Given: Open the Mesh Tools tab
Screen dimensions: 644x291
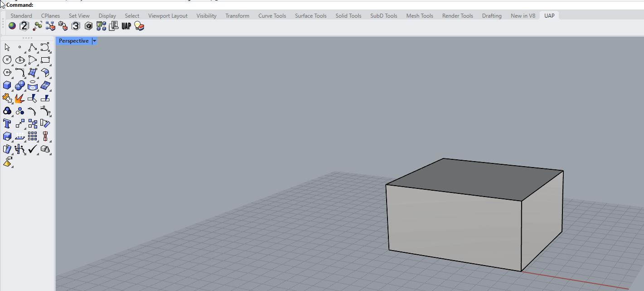Looking at the screenshot, I should click(x=420, y=16).
